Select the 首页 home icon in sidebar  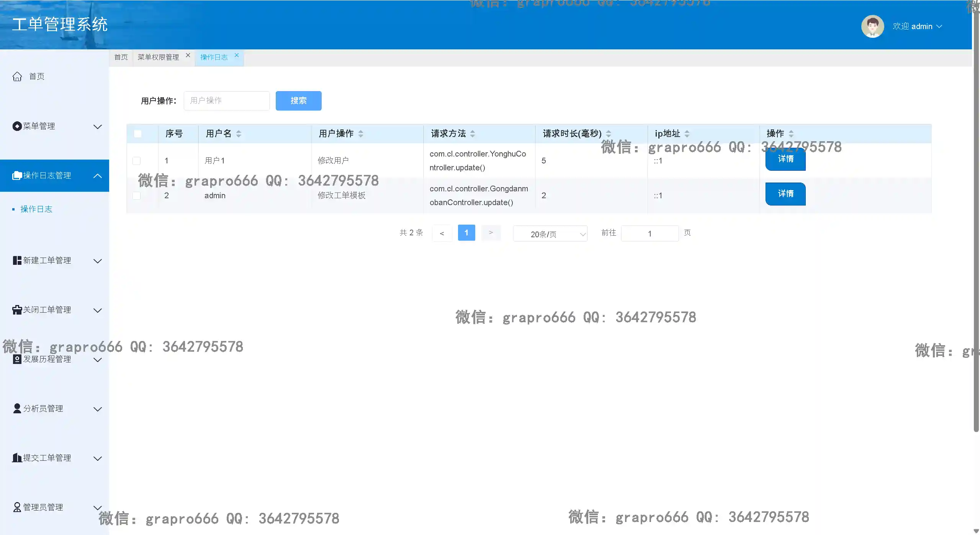[x=17, y=76]
